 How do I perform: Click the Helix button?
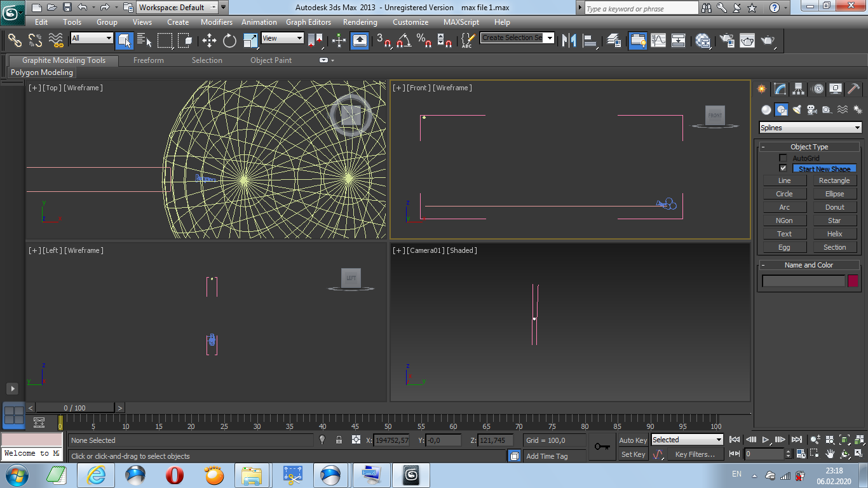click(835, 234)
